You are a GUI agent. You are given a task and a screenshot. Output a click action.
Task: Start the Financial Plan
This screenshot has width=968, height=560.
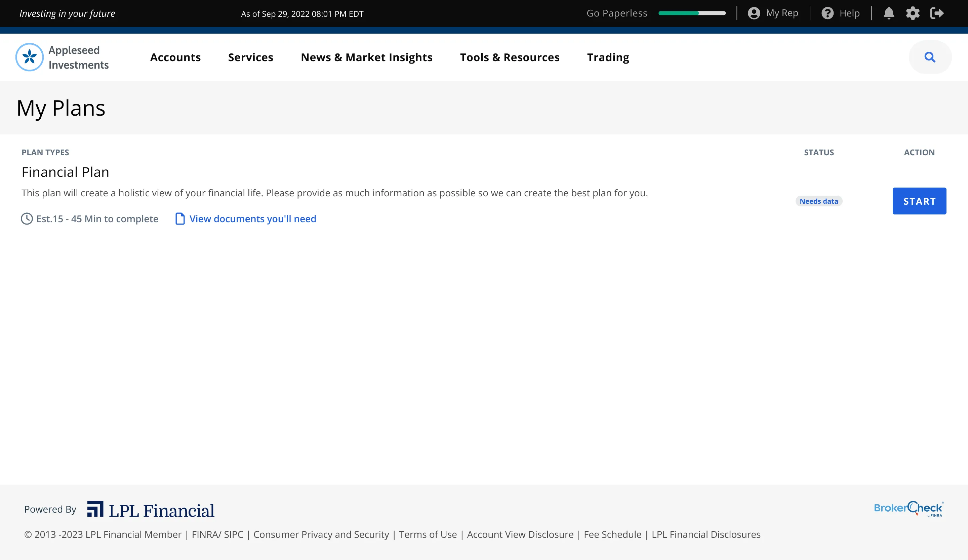coord(919,201)
